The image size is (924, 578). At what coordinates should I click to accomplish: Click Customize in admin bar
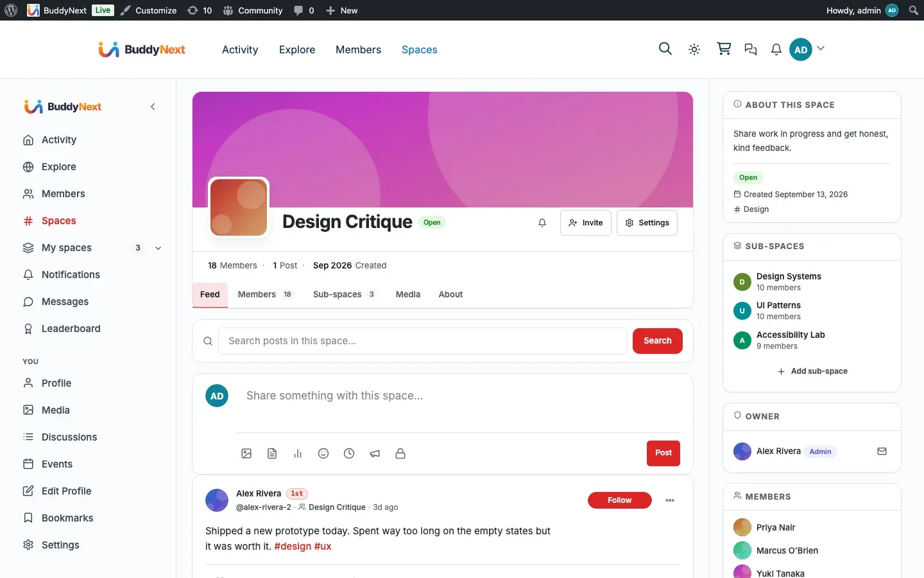(x=148, y=10)
